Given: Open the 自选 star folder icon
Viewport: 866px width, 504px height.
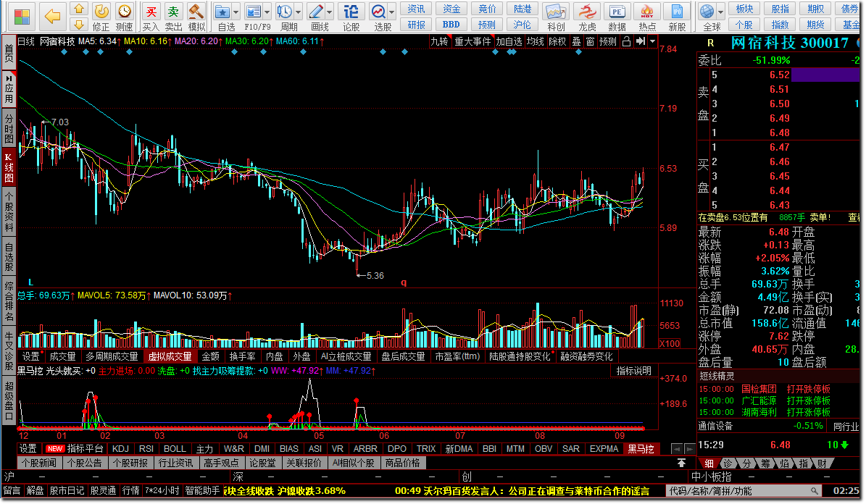Looking at the screenshot, I should pyautogui.click(x=222, y=12).
